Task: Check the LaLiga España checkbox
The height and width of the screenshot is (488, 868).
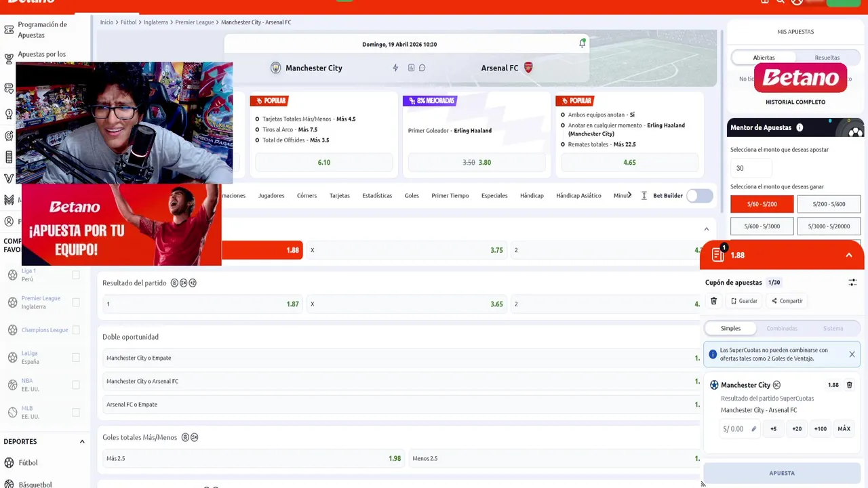Action: coord(76,357)
